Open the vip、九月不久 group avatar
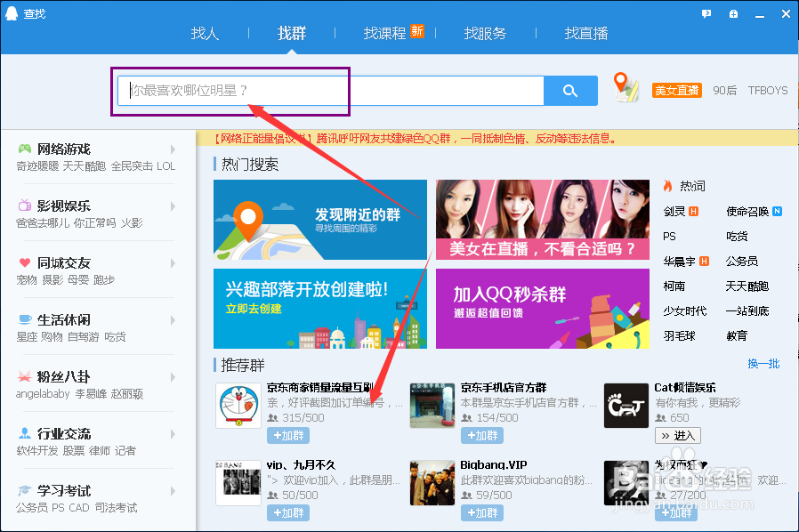Image resolution: width=799 pixels, height=532 pixels. [238, 483]
